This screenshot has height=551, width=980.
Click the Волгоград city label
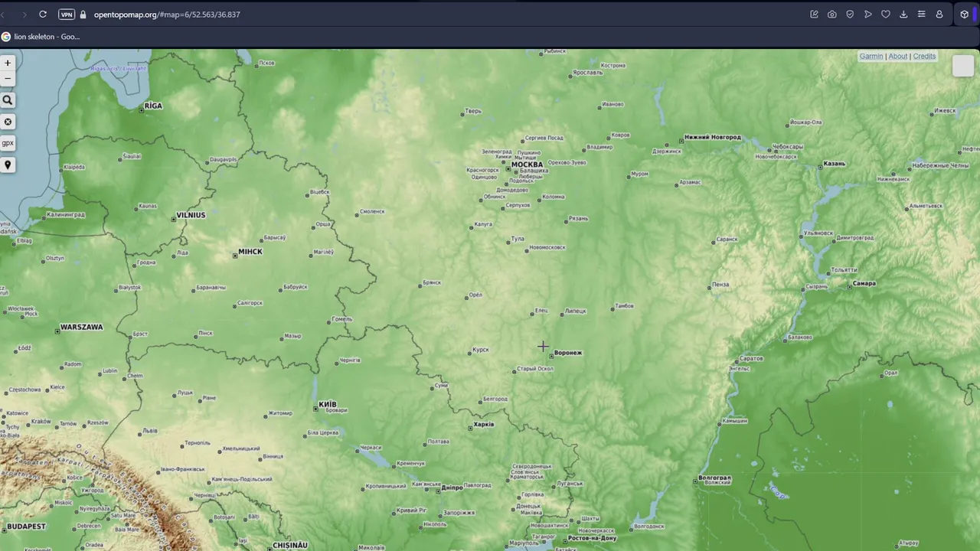pyautogui.click(x=715, y=478)
